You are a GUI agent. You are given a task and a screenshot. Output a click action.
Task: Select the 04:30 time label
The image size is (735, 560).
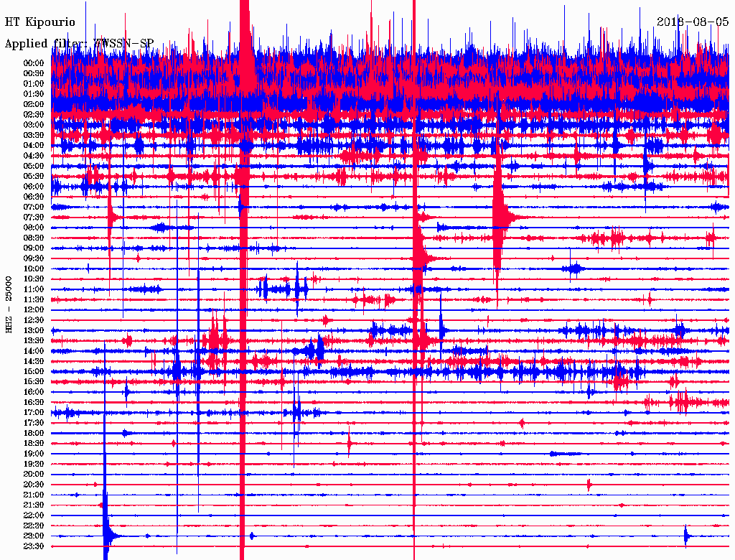coord(34,156)
